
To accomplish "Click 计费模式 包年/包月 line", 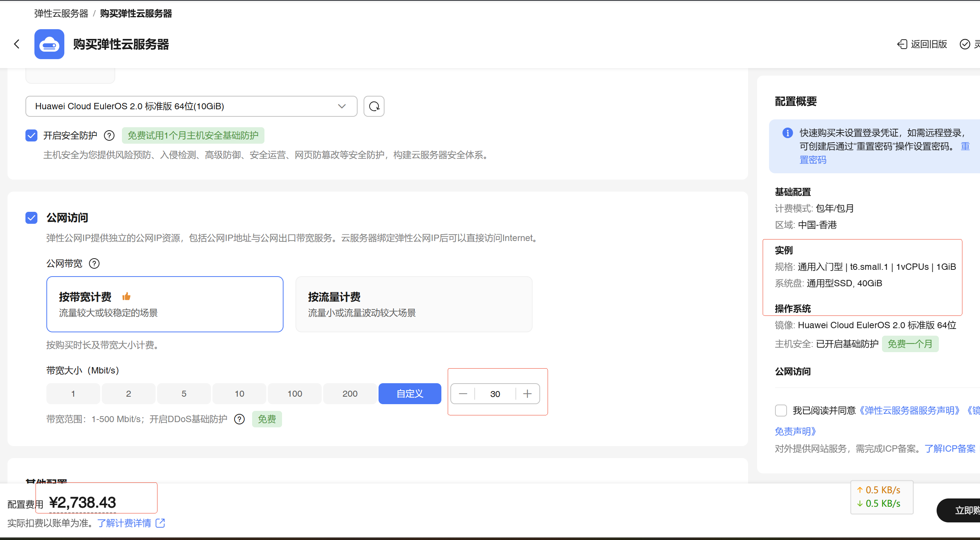I will point(814,208).
